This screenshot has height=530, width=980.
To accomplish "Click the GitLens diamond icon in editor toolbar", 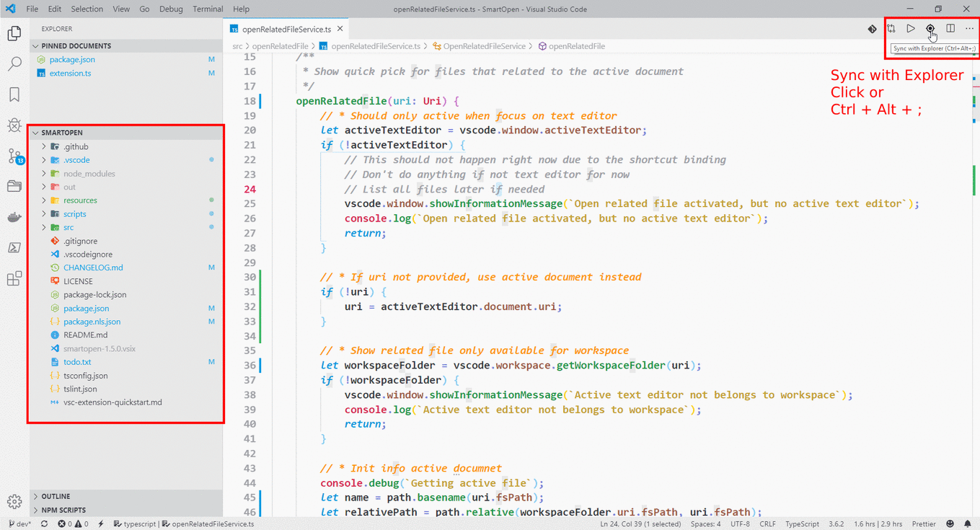I will click(873, 29).
